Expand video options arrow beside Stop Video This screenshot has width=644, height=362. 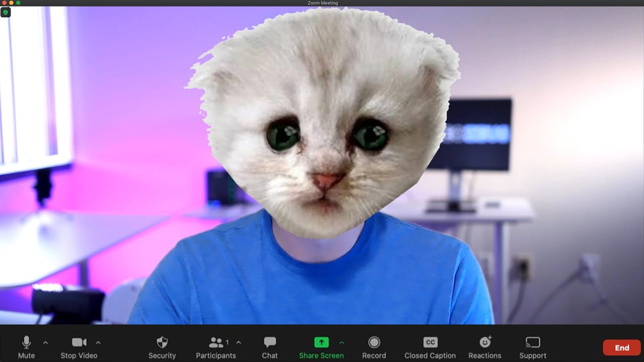click(98, 343)
